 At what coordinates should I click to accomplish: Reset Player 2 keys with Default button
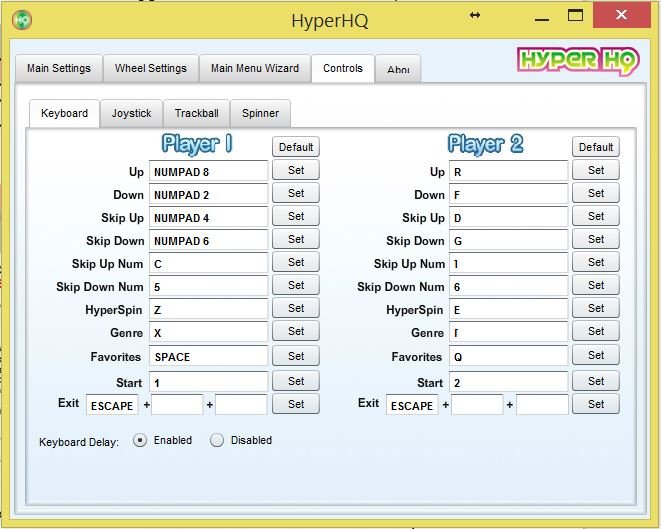click(x=596, y=147)
